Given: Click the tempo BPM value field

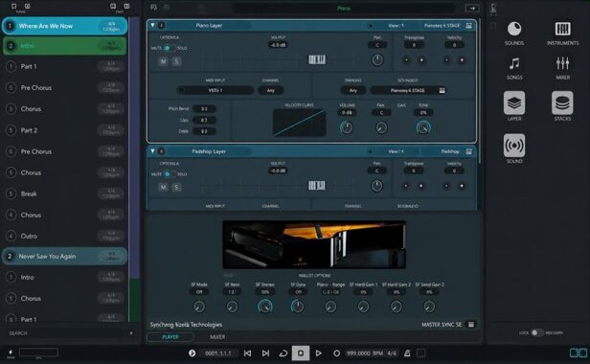Looking at the screenshot, I should pyautogui.click(x=358, y=353).
